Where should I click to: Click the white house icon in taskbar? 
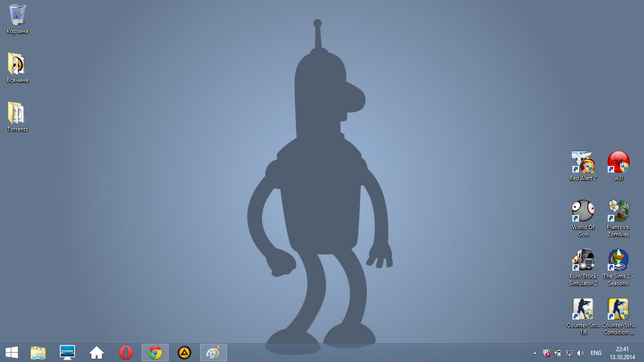click(97, 353)
